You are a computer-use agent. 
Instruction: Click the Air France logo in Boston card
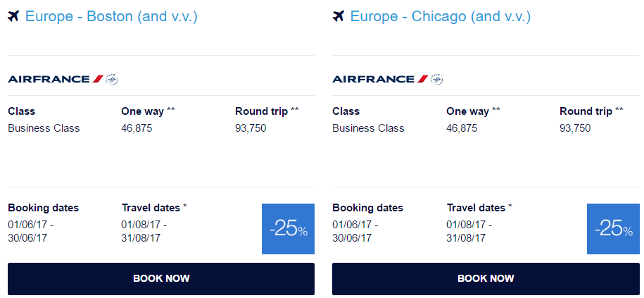(x=56, y=79)
